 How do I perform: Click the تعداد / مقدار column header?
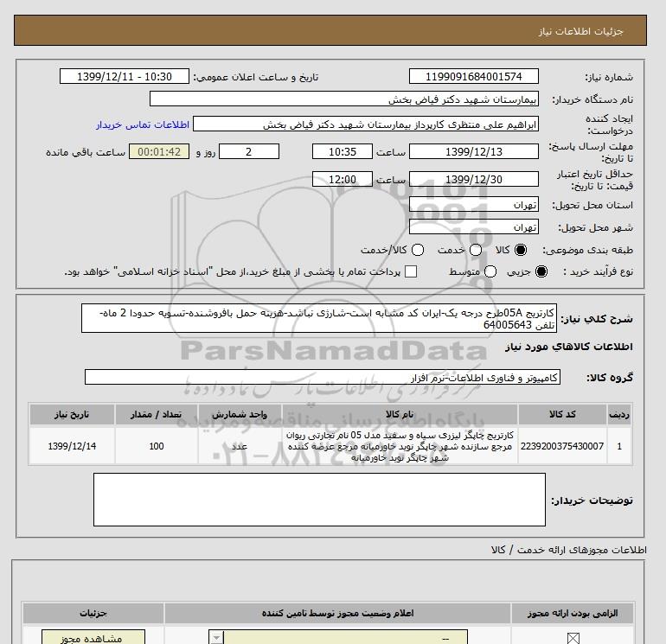(157, 414)
